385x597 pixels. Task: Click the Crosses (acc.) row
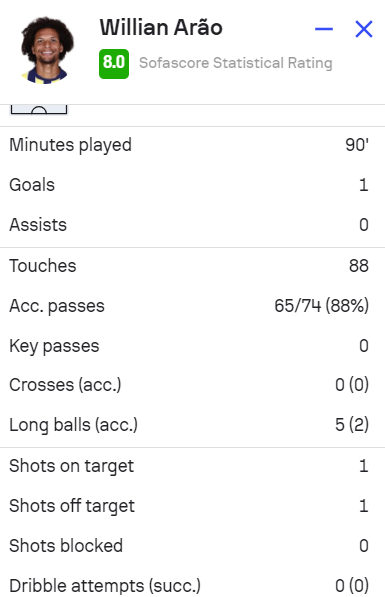pyautogui.click(x=192, y=385)
